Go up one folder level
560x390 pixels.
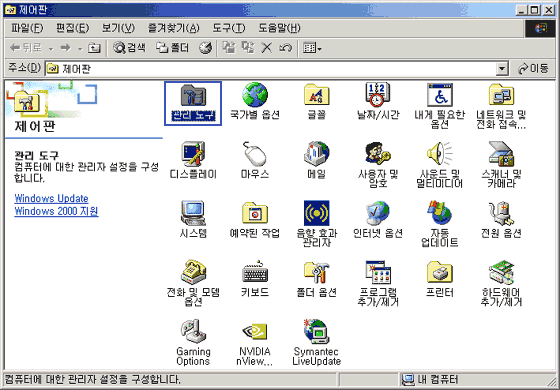coord(94,48)
